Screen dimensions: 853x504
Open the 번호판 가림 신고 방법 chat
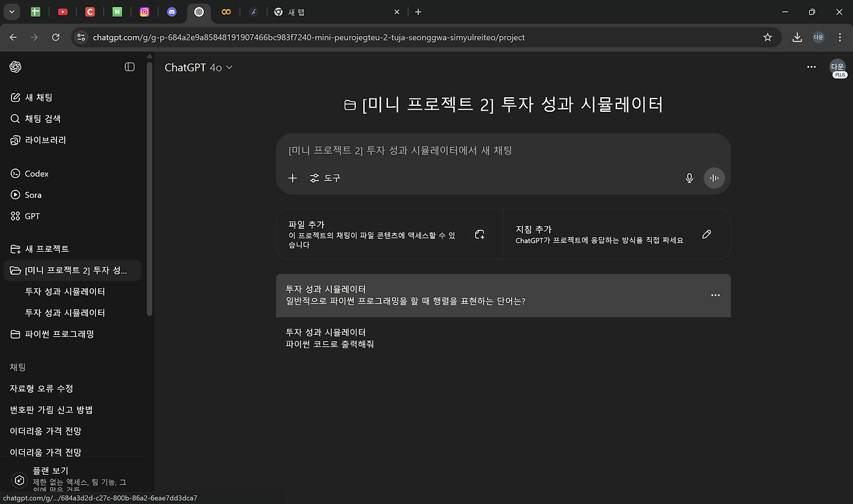click(73, 409)
